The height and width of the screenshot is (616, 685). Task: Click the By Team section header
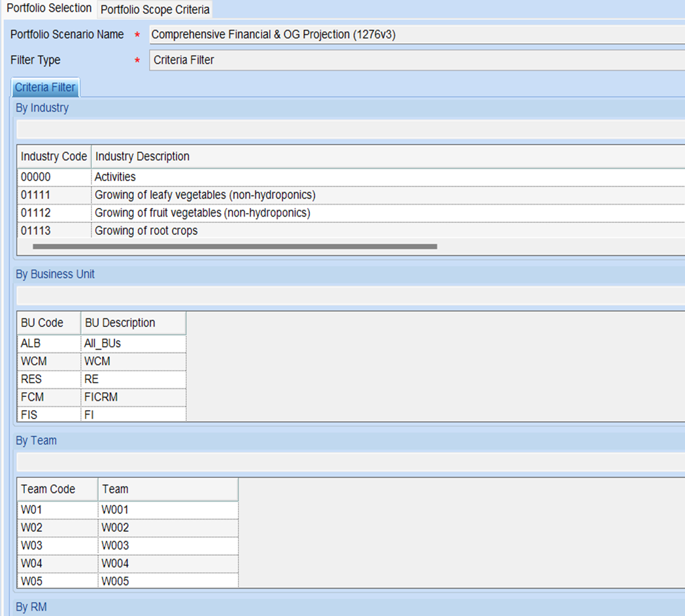tap(36, 440)
